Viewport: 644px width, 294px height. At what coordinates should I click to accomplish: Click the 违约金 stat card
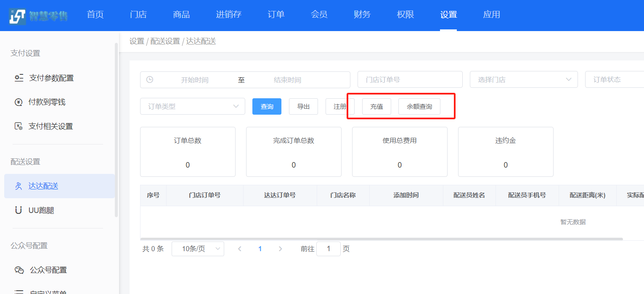506,152
